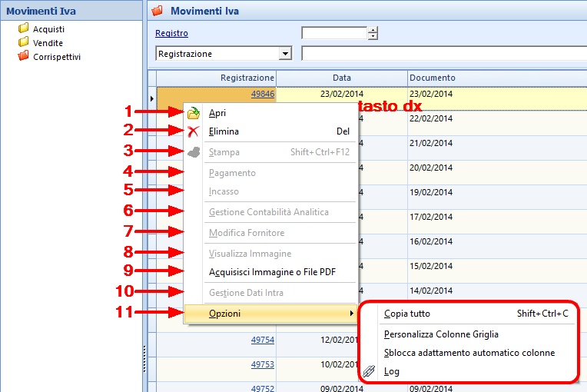The image size is (587, 392).
Task: Open the Acquisti folder in sidebar
Action: [23, 29]
